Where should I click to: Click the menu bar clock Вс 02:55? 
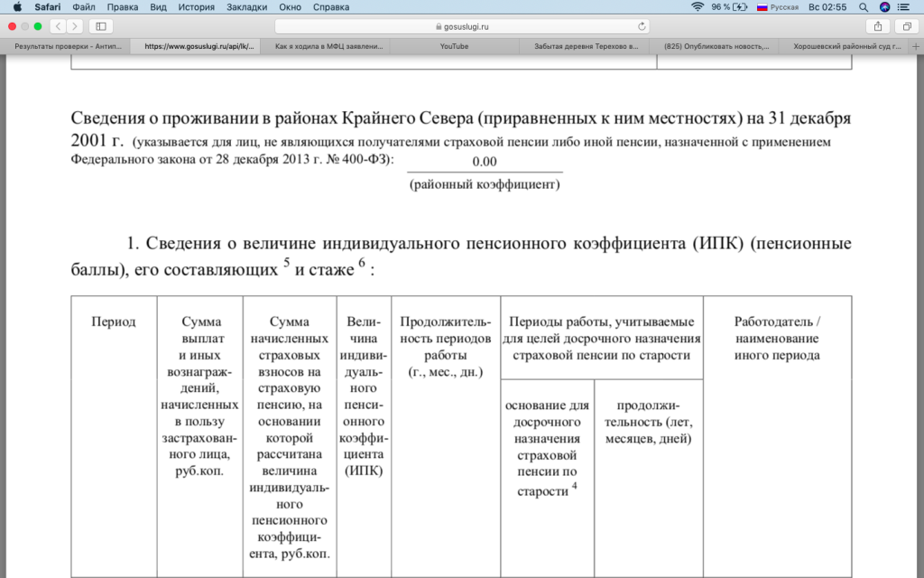tap(829, 6)
